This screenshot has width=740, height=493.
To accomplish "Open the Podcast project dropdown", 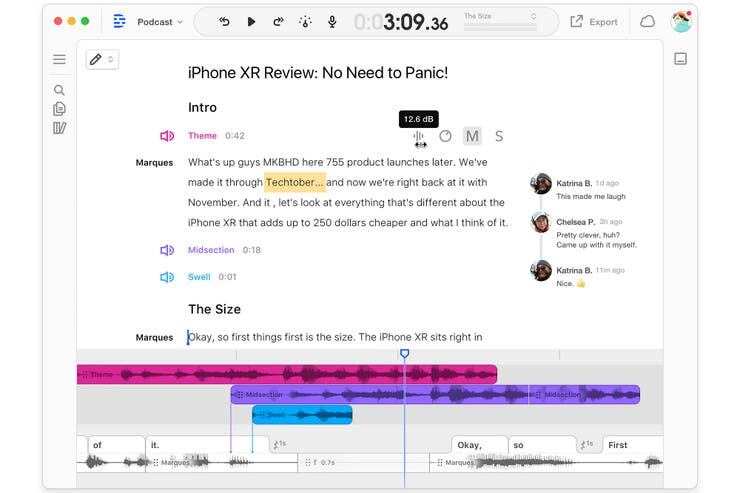I will pyautogui.click(x=160, y=22).
